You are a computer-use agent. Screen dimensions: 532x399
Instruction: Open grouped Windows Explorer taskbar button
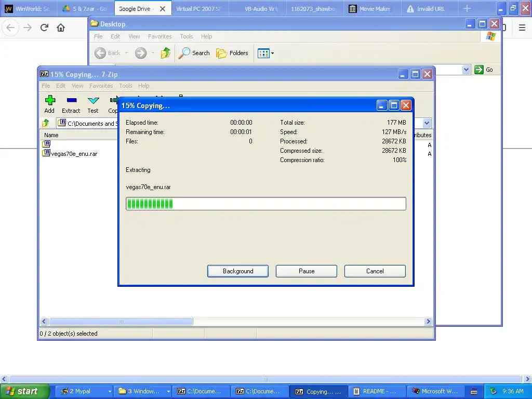click(142, 391)
